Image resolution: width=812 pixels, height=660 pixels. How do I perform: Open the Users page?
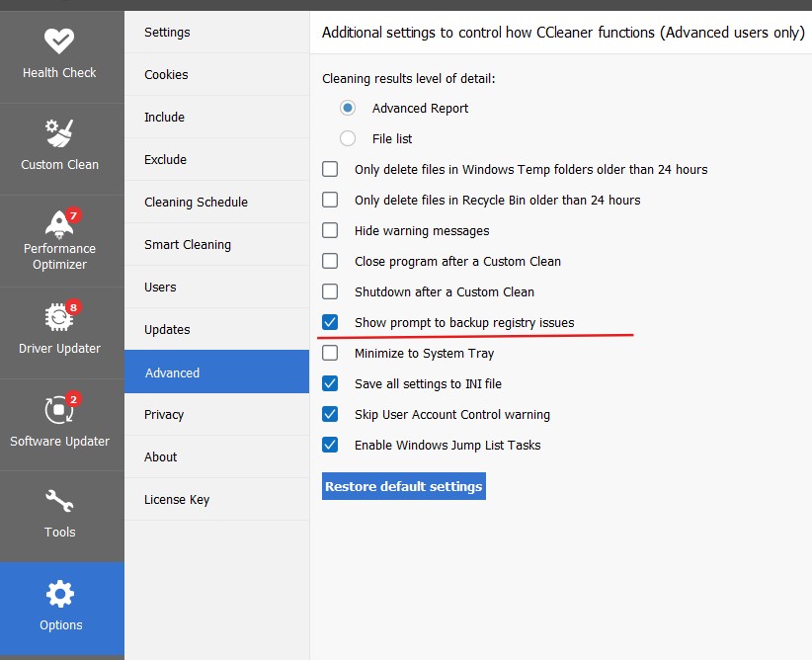coord(216,287)
